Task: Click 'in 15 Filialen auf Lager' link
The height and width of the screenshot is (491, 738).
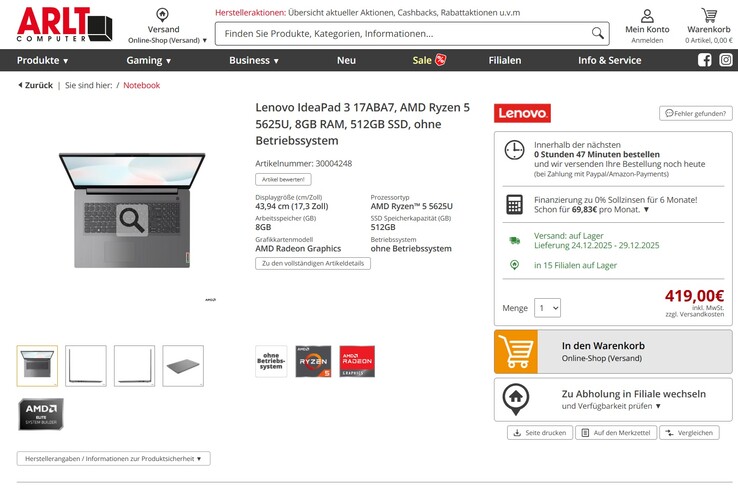Action: tap(575, 265)
